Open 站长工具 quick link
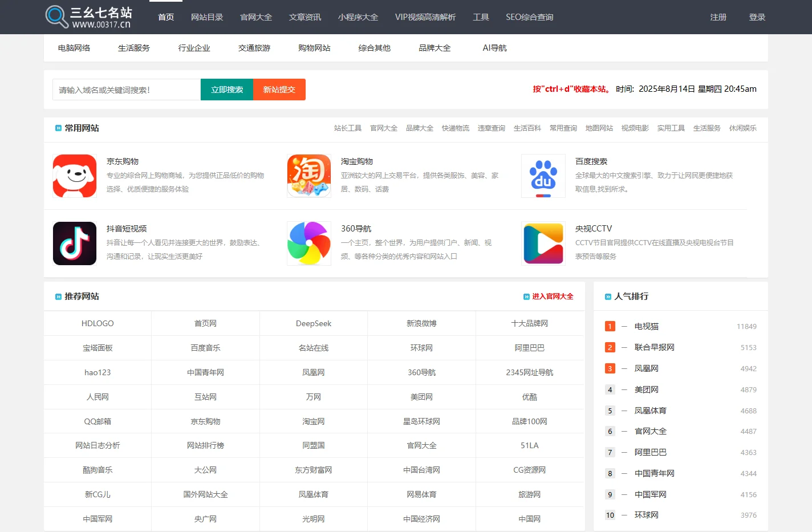Screen dimensions: 812x532 348,128
